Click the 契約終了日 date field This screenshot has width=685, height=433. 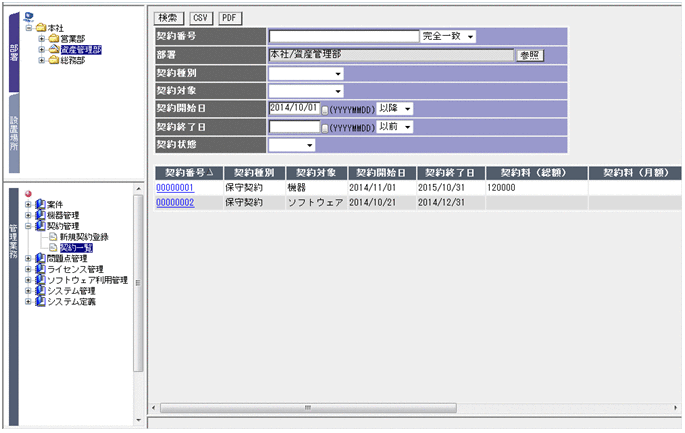[x=294, y=127]
